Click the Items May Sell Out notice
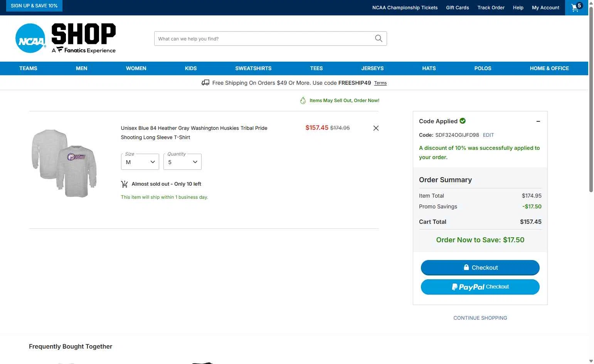This screenshot has width=594, height=364. pos(344,101)
